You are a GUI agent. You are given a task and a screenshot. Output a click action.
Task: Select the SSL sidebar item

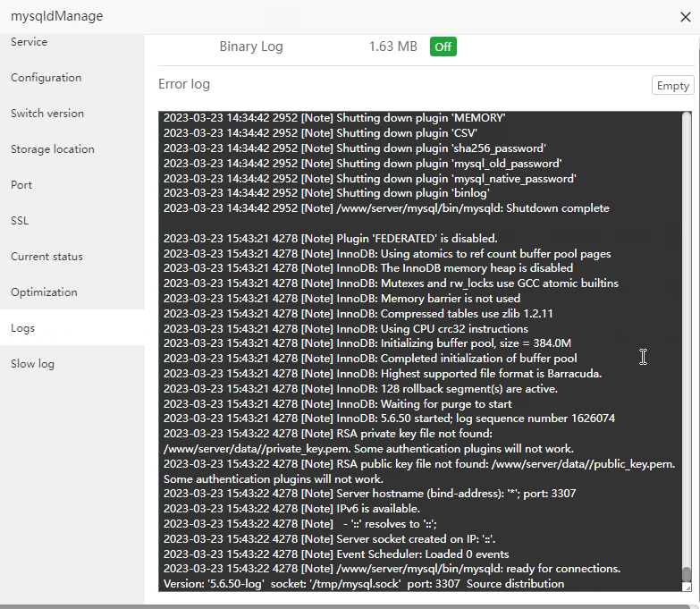20,221
